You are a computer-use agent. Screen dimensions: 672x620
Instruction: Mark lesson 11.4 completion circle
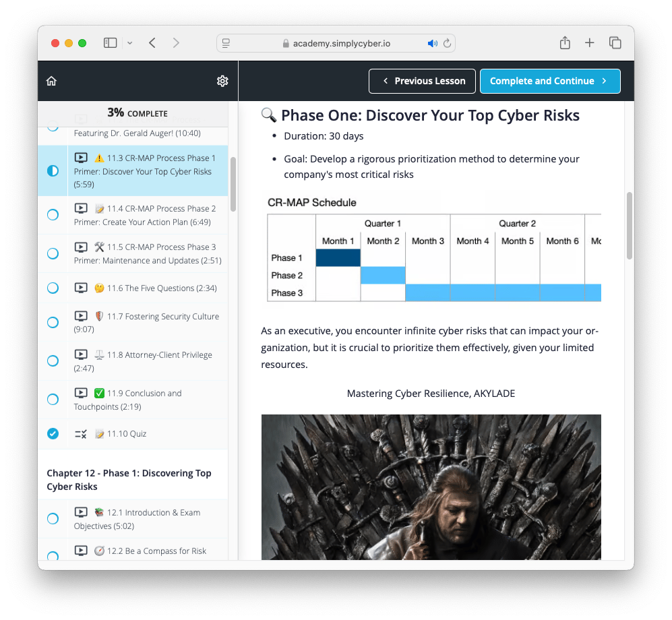(53, 215)
